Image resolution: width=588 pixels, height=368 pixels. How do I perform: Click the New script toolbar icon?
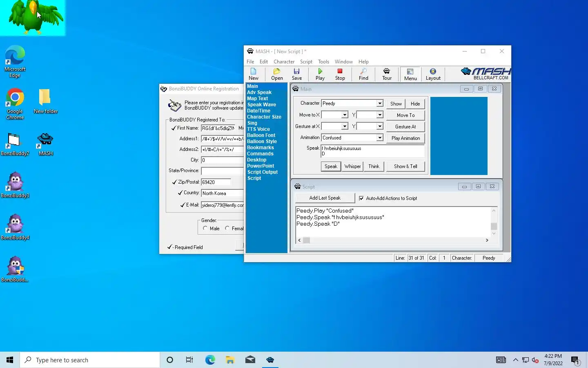(253, 74)
